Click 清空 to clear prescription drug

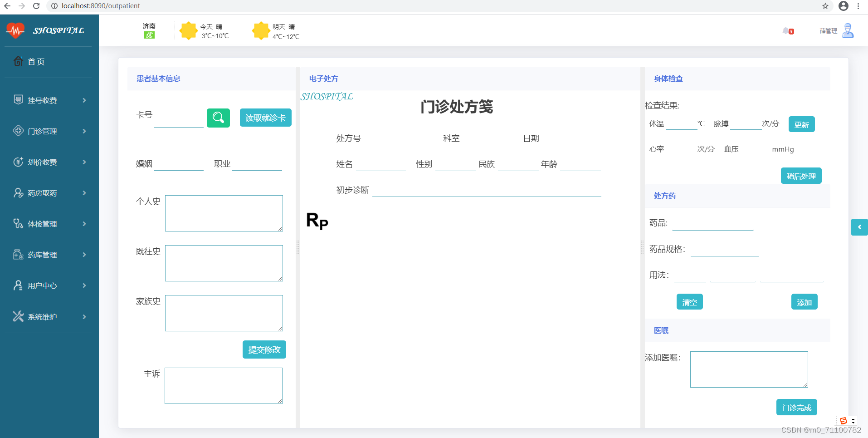[x=690, y=302]
